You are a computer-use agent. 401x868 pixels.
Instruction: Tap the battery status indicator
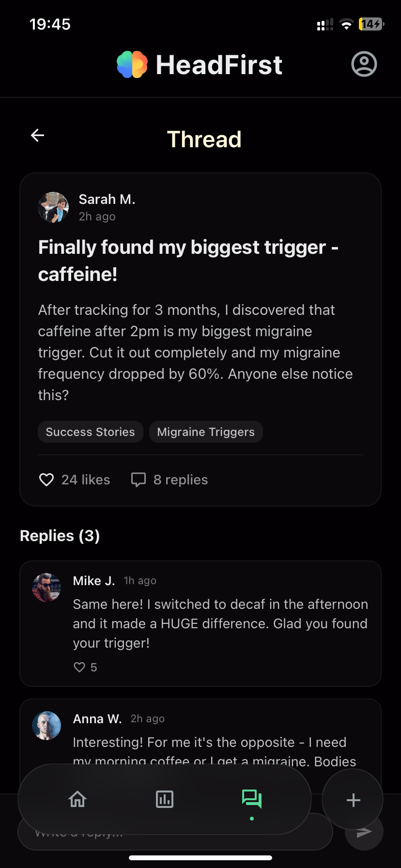coord(371,24)
